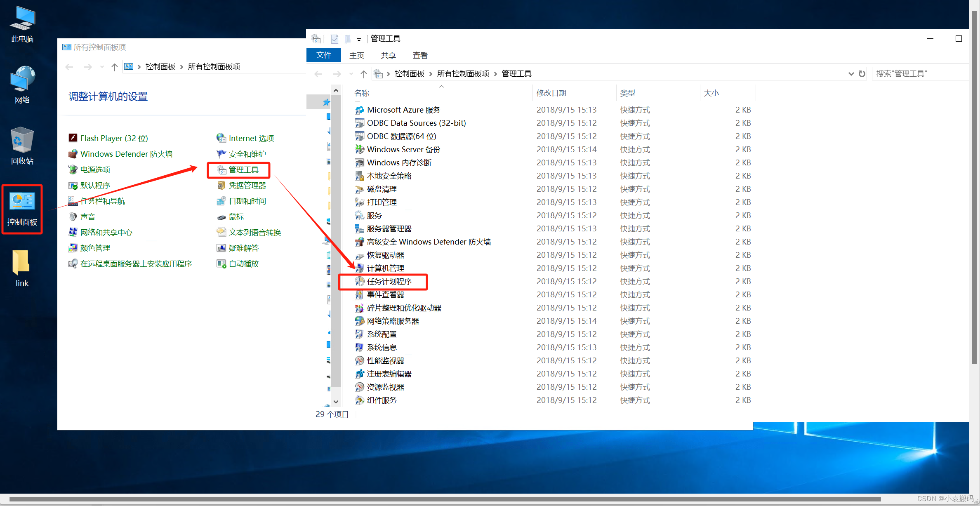Switch to the 查看 ribbon tab
The width and height of the screenshot is (980, 506).
click(420, 55)
